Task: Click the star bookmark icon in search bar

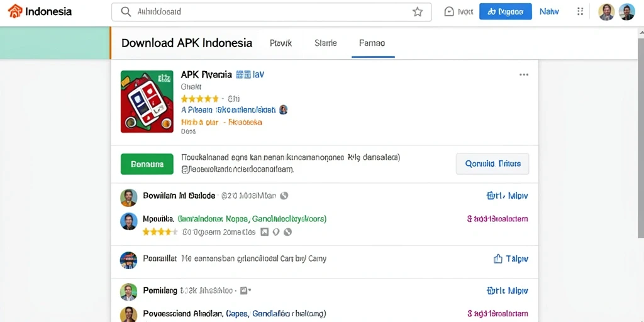Action: coord(418,12)
